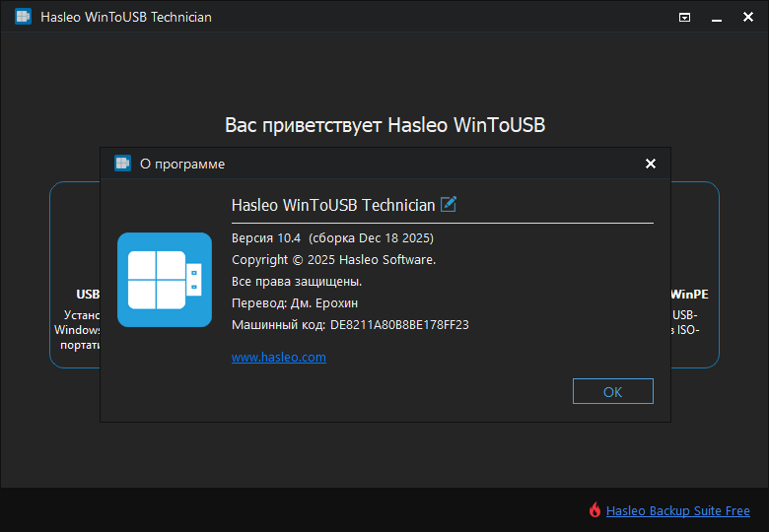Open the Hasleo Backup Suite Free link
This screenshot has width=769, height=532.
[x=677, y=511]
